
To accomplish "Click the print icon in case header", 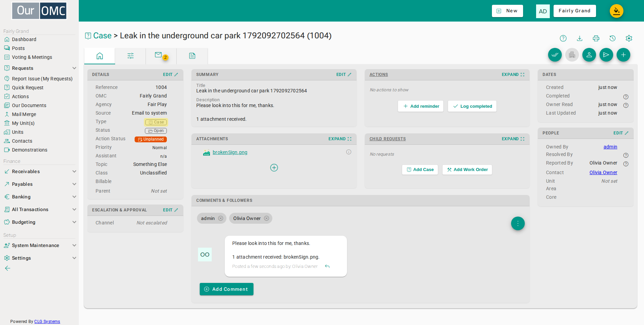I will tap(596, 38).
